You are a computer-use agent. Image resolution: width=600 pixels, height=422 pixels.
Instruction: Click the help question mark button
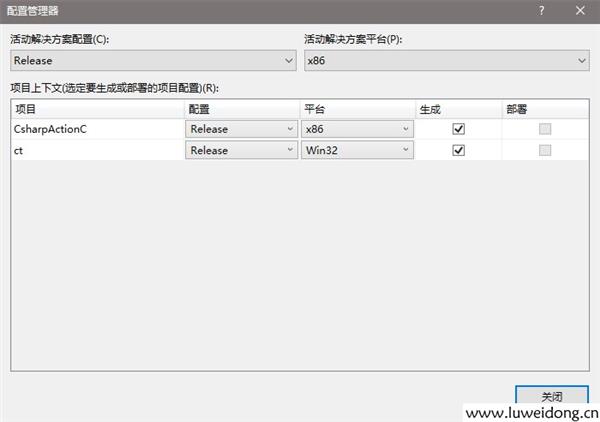[541, 10]
